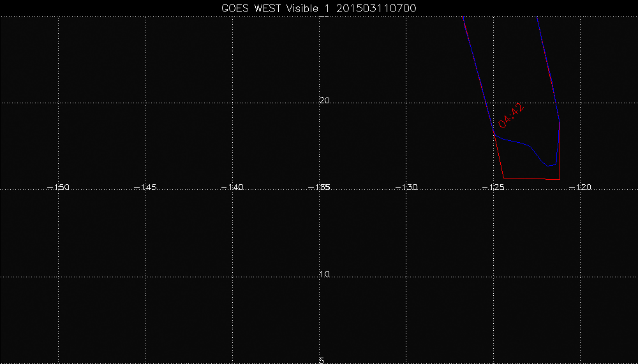Click the -140 longitude axis label

coord(232,187)
